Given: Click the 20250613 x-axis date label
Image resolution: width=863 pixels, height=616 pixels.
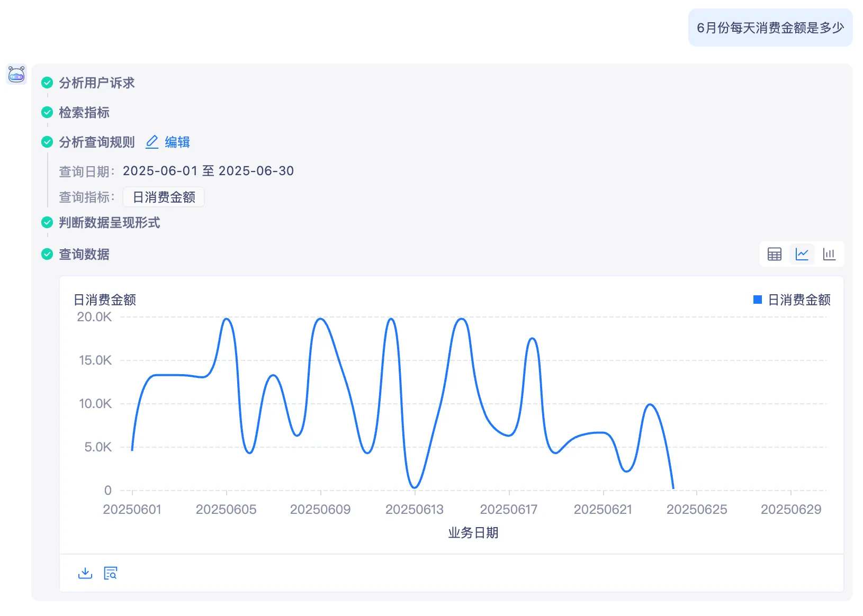Looking at the screenshot, I should [414, 509].
